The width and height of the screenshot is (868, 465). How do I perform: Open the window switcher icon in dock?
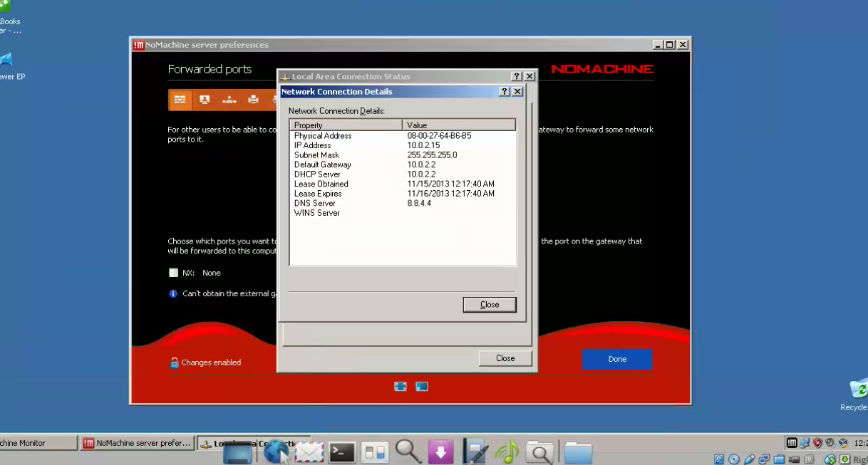point(375,452)
